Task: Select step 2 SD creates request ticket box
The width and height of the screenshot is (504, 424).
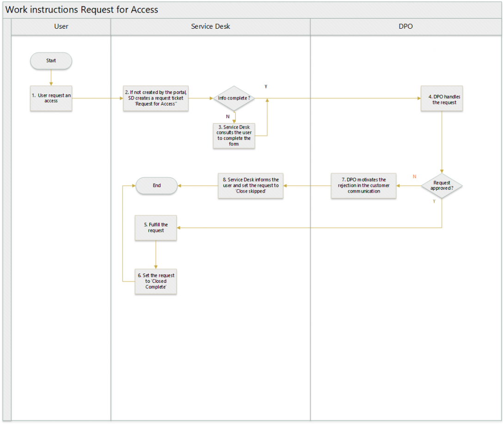Action: (x=156, y=98)
